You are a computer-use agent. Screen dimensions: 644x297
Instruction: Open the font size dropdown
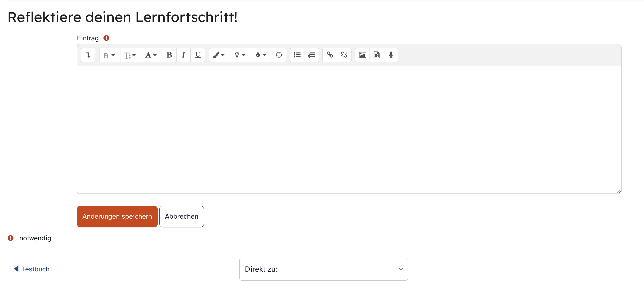coord(131,55)
